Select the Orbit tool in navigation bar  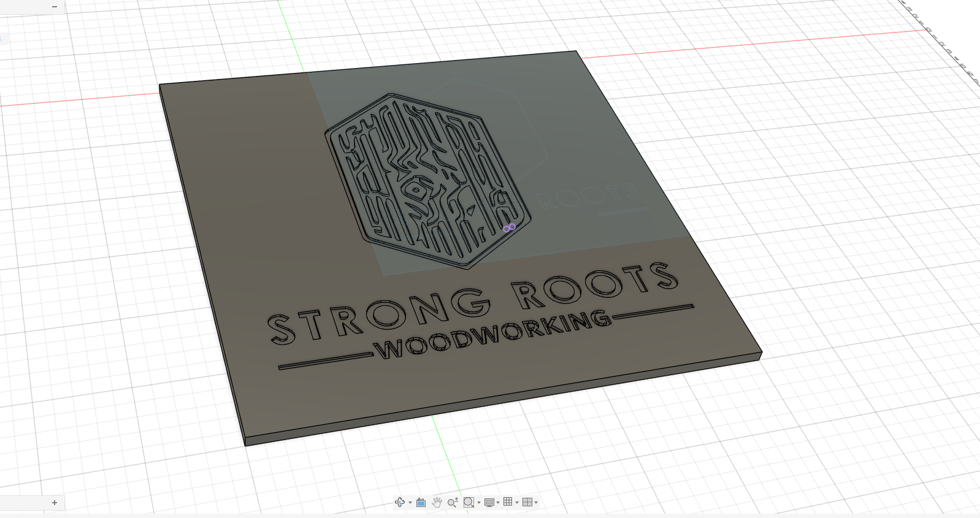[400, 502]
